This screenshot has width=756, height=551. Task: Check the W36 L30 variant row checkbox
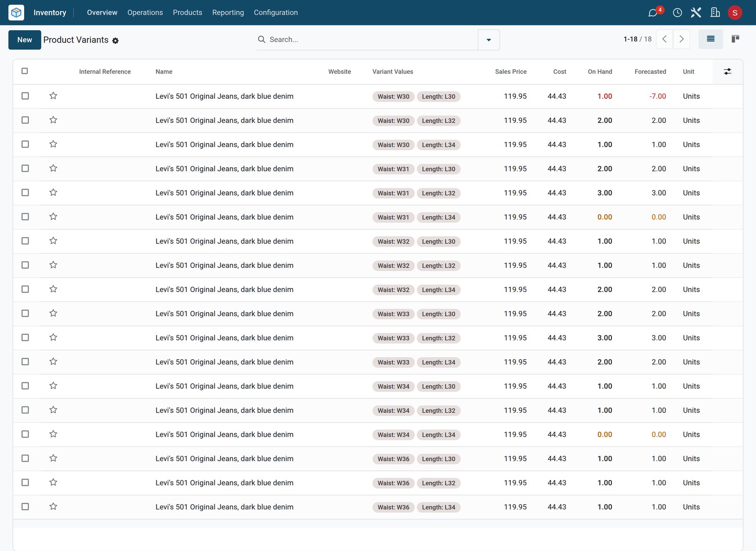click(25, 458)
